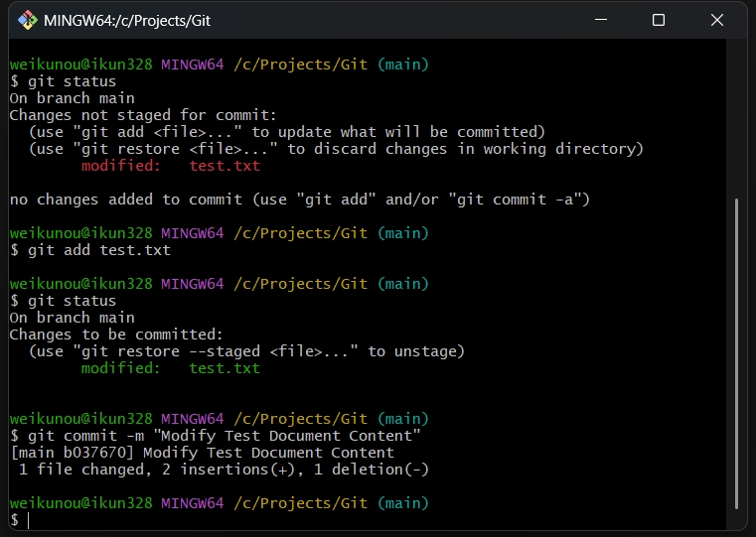Minimize the Git Bash window

pos(601,20)
